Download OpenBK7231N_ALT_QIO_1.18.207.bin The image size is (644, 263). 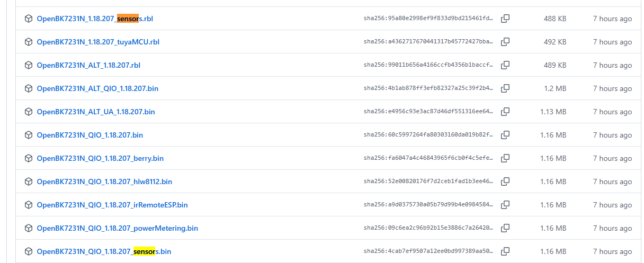(97, 88)
